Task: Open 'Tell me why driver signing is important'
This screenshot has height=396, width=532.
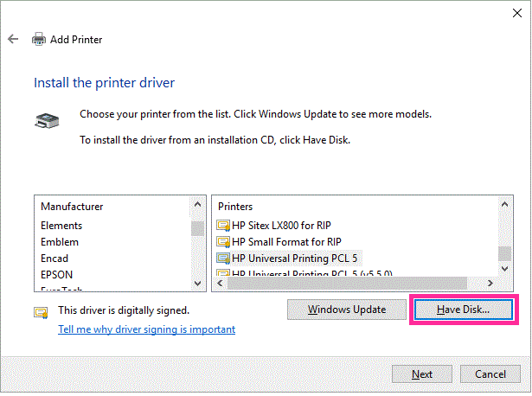Action: pyautogui.click(x=146, y=329)
